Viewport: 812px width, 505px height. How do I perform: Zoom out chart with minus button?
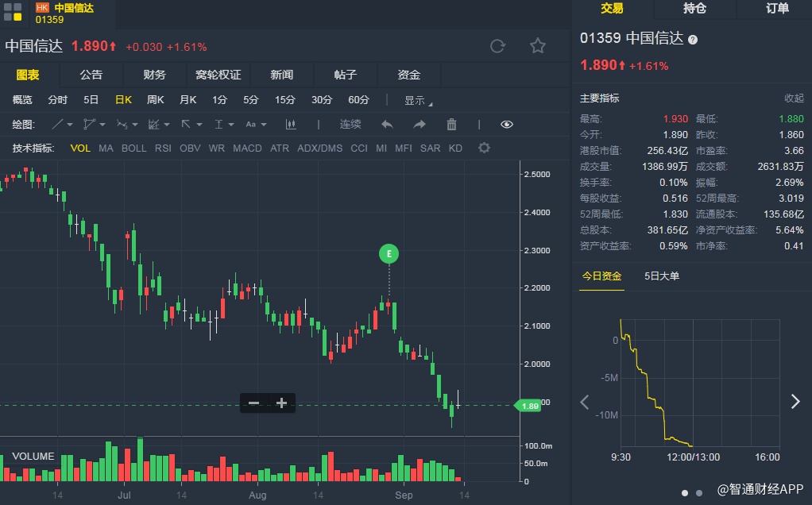254,403
